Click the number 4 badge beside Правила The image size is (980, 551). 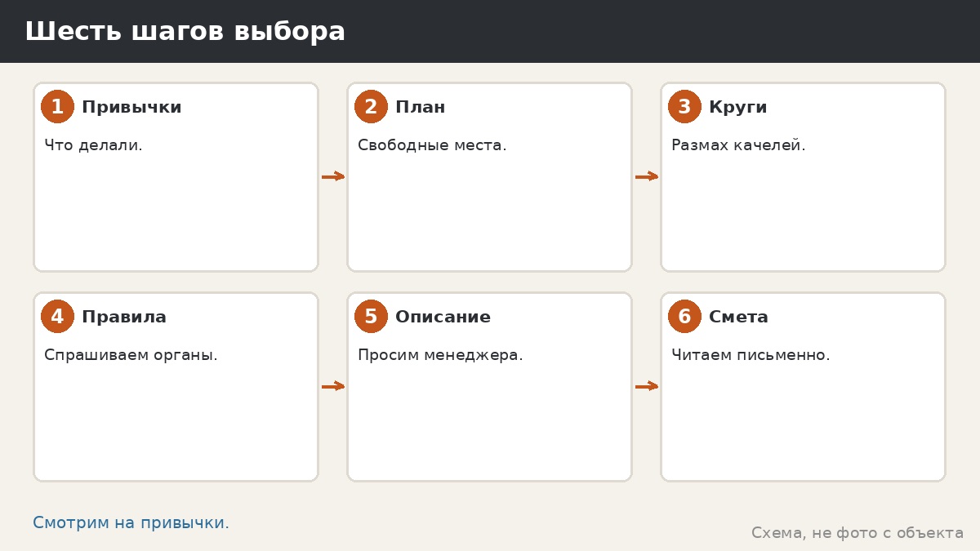pos(57,317)
